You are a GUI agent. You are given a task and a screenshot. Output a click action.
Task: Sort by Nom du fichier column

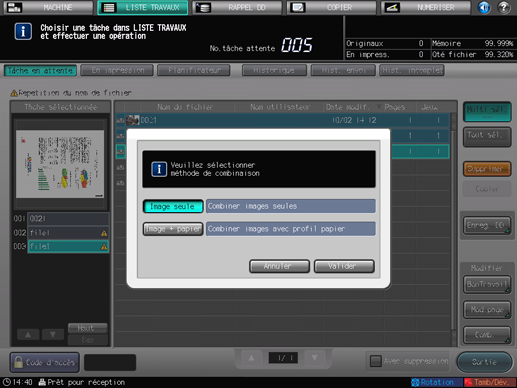pyautogui.click(x=185, y=107)
